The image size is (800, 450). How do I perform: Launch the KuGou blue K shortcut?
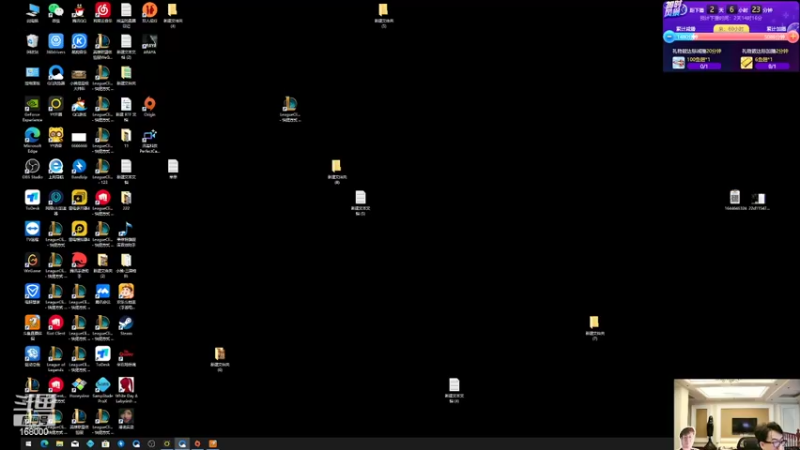pyautogui.click(x=79, y=43)
